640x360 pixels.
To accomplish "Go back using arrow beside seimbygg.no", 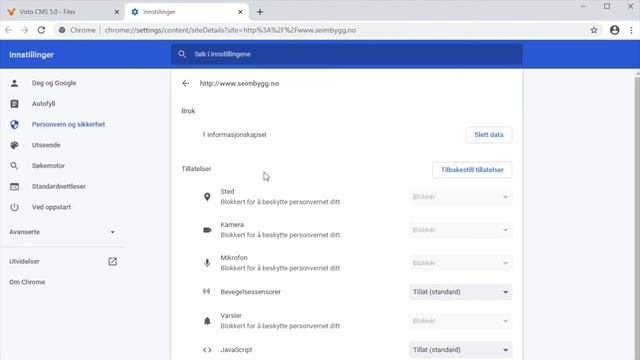I will click(186, 83).
